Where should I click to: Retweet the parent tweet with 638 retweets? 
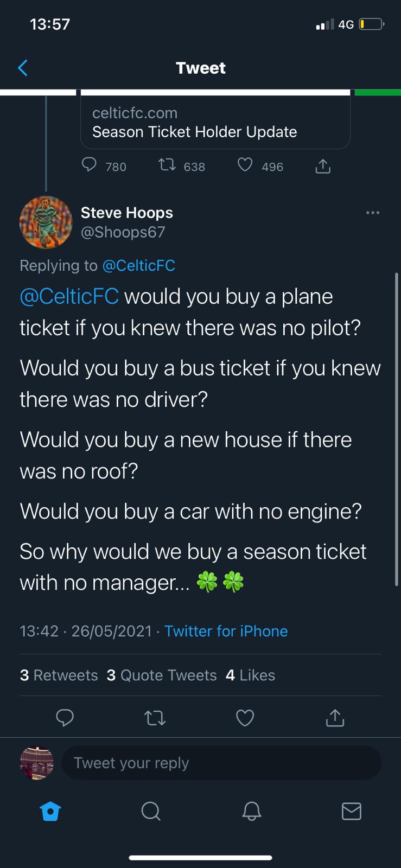coord(167,165)
